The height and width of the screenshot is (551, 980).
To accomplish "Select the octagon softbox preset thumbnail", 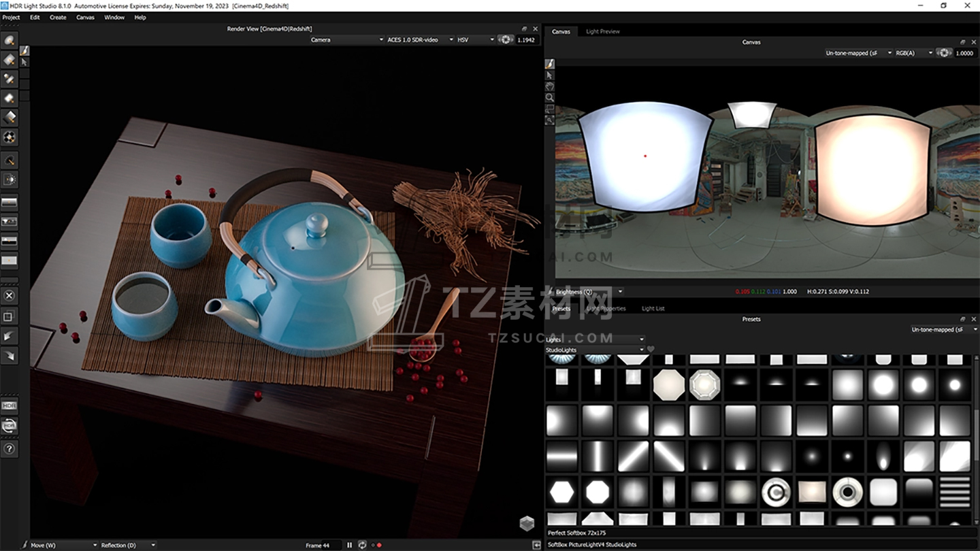I will 668,385.
